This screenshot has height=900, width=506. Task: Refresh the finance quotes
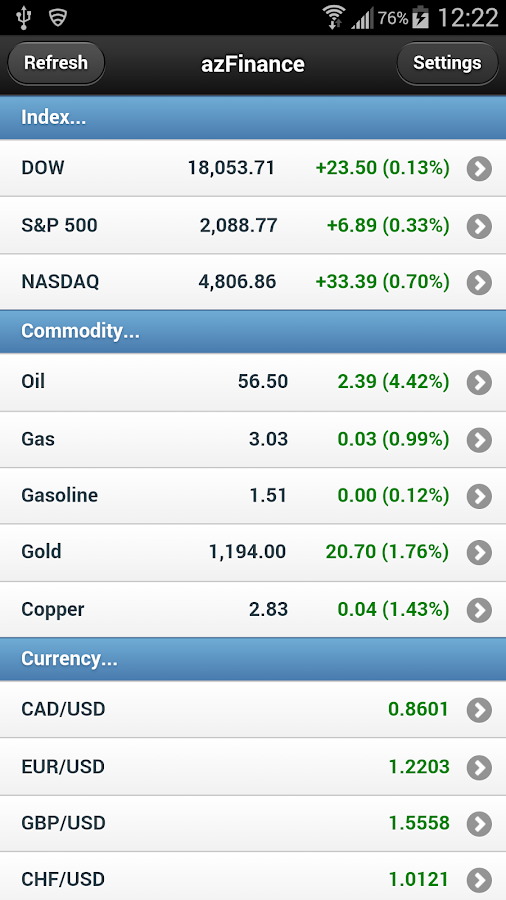point(56,63)
